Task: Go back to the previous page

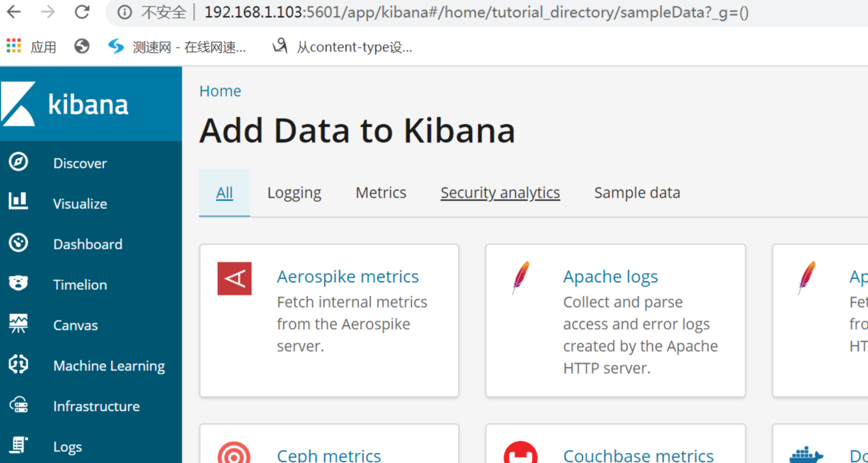Action: point(14,12)
